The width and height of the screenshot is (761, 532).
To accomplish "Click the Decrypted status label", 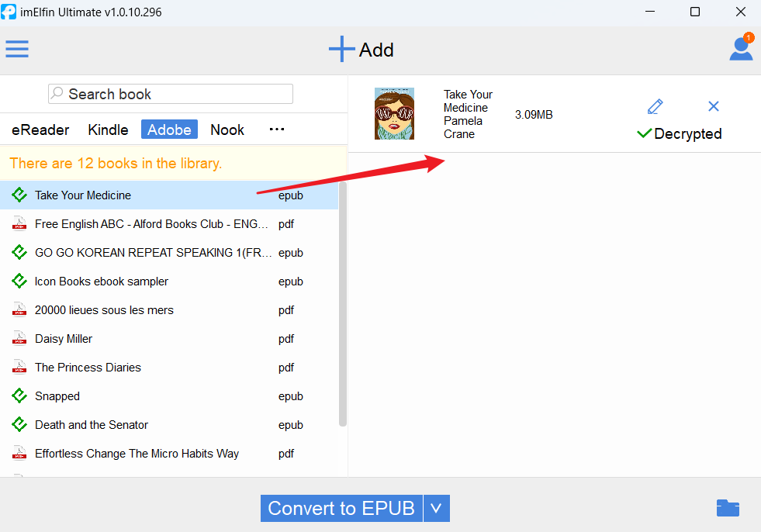I will (x=680, y=133).
